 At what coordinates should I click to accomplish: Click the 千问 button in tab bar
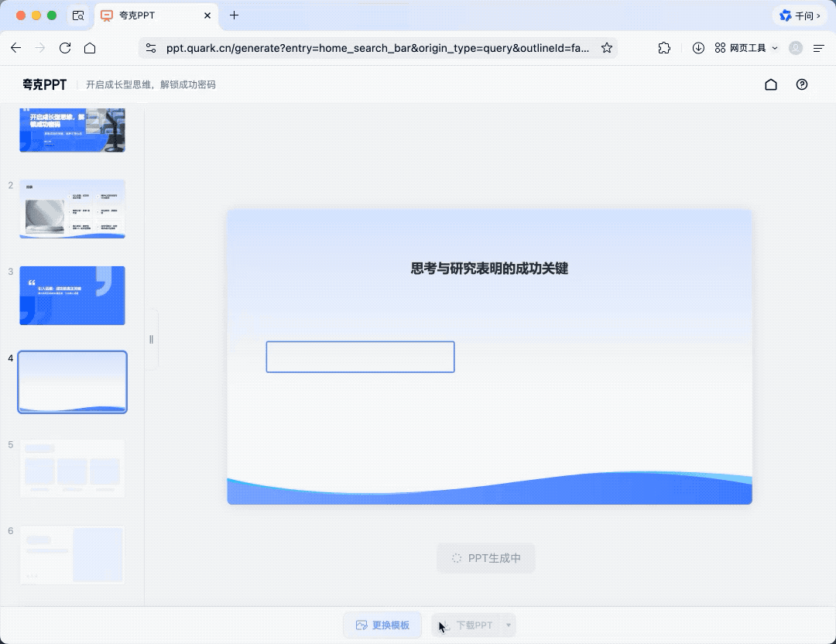coord(800,15)
